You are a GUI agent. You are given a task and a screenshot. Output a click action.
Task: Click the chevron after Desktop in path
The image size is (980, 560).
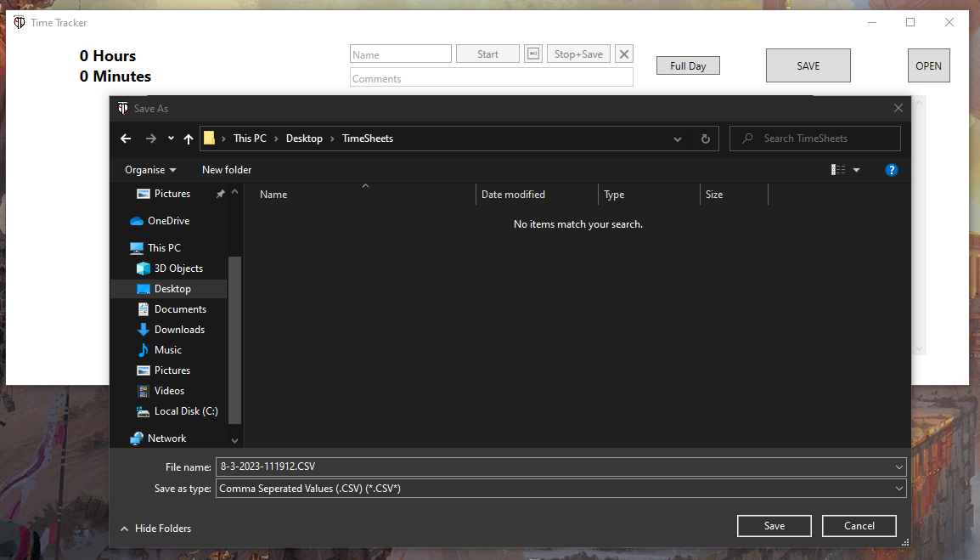point(333,139)
